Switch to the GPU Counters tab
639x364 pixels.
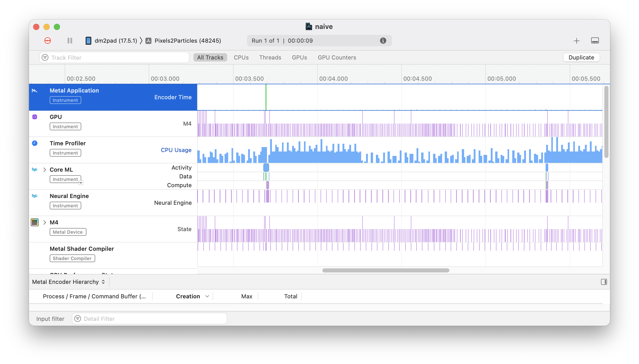pyautogui.click(x=337, y=57)
